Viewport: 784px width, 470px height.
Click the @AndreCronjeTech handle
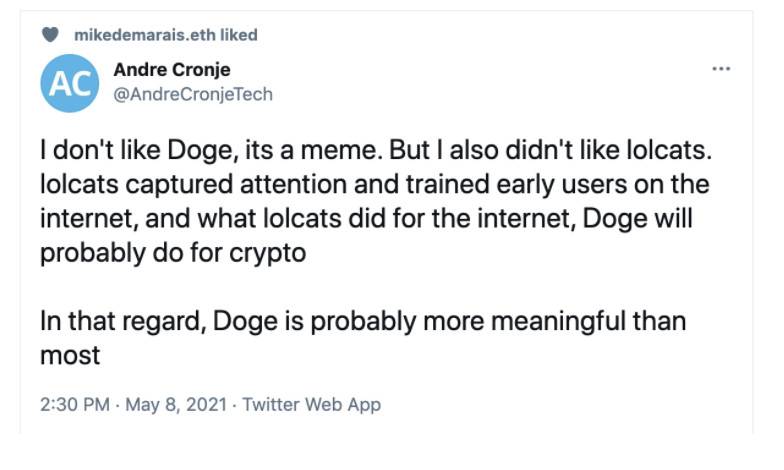[x=193, y=94]
